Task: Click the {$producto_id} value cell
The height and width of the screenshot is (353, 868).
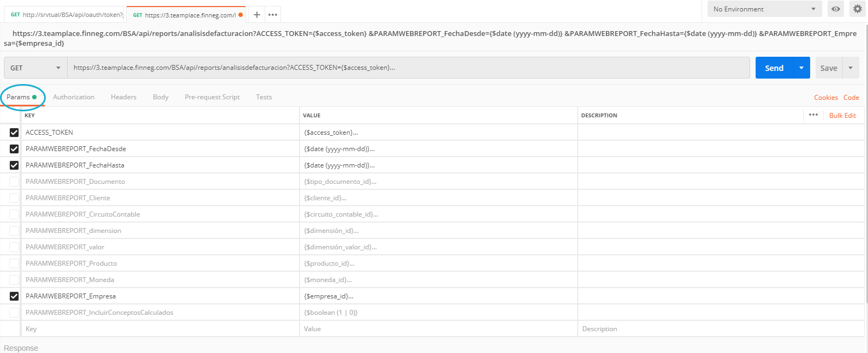Action: pos(438,264)
